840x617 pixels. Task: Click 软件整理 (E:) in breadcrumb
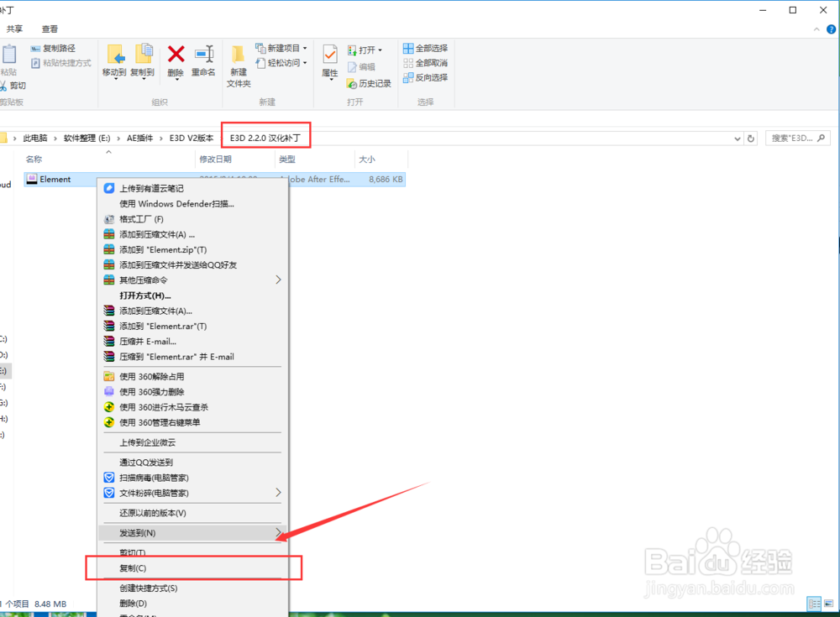(87, 139)
